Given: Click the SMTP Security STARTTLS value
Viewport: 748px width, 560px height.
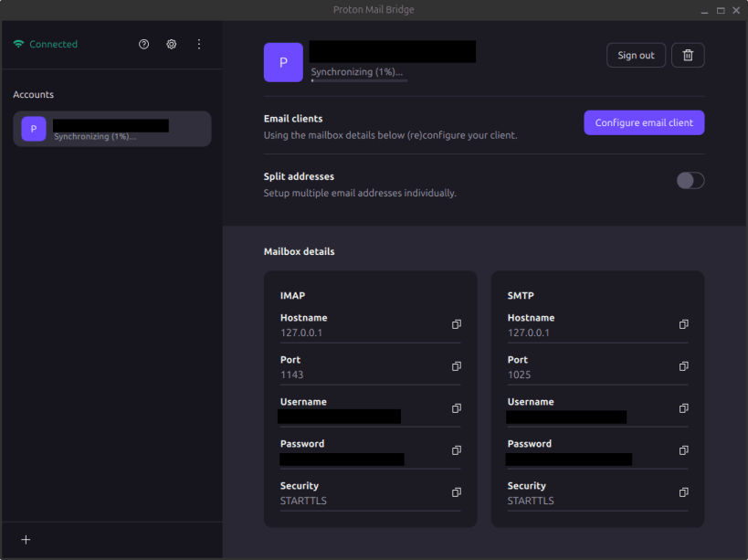Looking at the screenshot, I should coord(531,501).
